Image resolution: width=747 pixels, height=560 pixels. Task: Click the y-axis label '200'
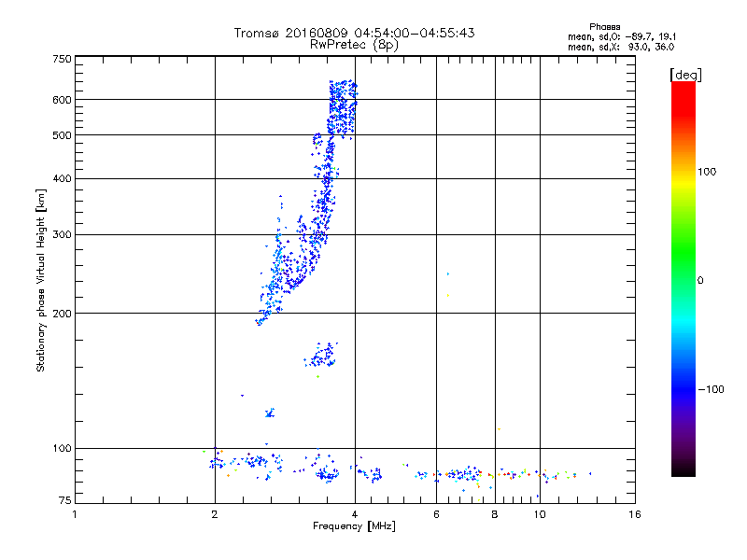[x=62, y=314]
